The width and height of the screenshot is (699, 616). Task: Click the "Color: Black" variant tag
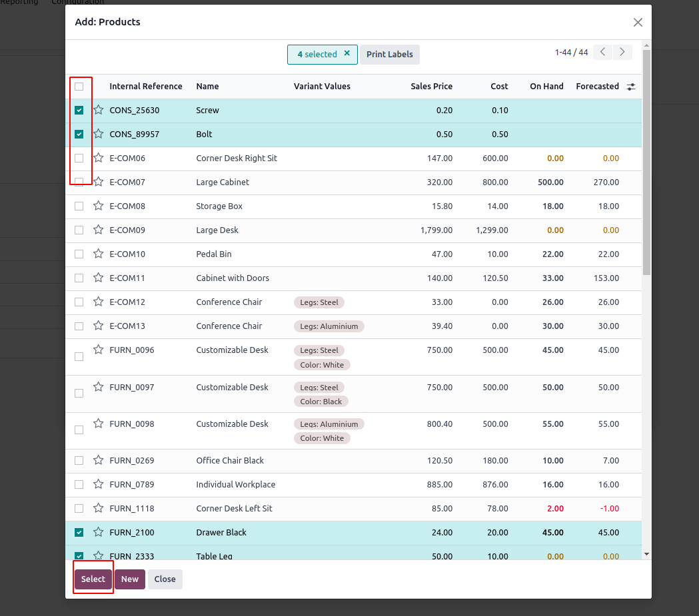pos(321,402)
